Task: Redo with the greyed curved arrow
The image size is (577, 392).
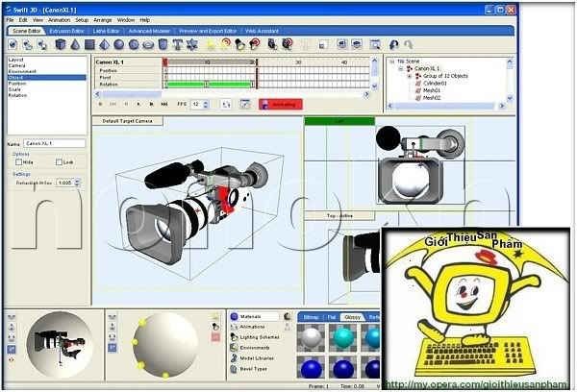Action: 408,45
